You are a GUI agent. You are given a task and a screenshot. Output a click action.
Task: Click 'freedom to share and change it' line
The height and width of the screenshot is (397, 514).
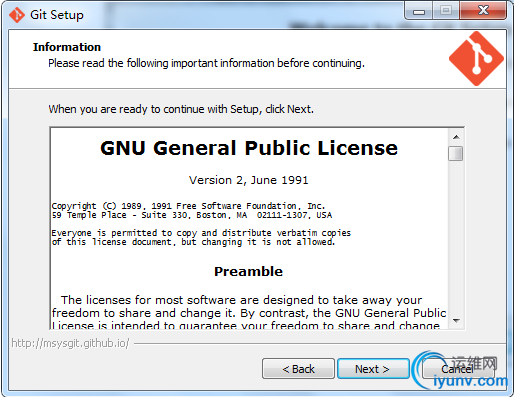[249, 313]
